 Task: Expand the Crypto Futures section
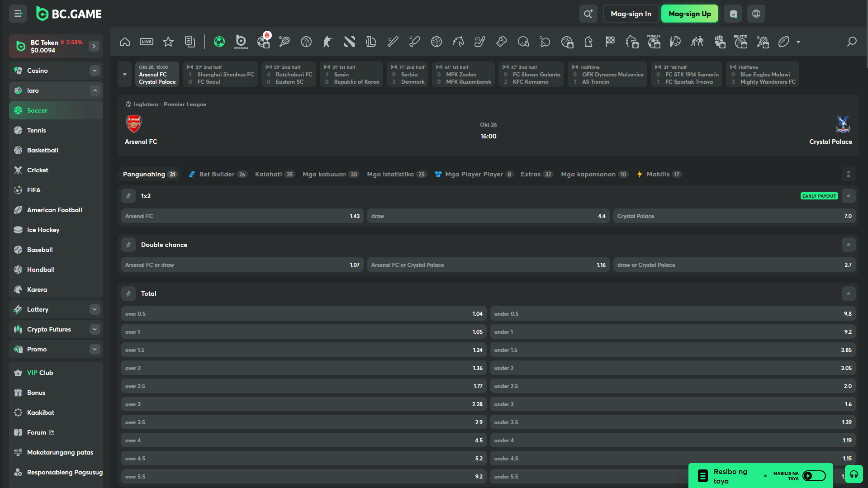tap(95, 329)
